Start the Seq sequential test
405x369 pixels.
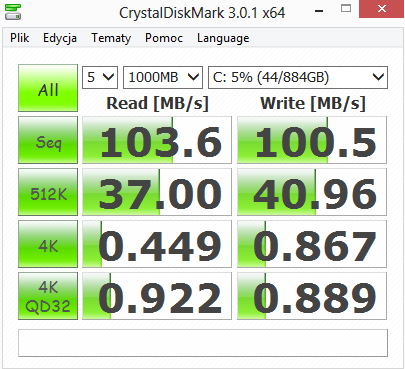click(x=48, y=140)
